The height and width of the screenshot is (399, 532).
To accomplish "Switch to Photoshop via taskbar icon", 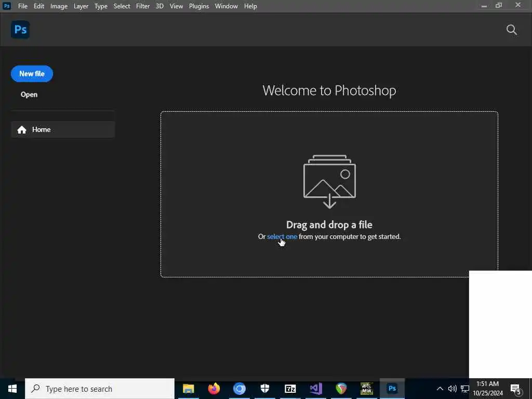I will tap(392, 389).
